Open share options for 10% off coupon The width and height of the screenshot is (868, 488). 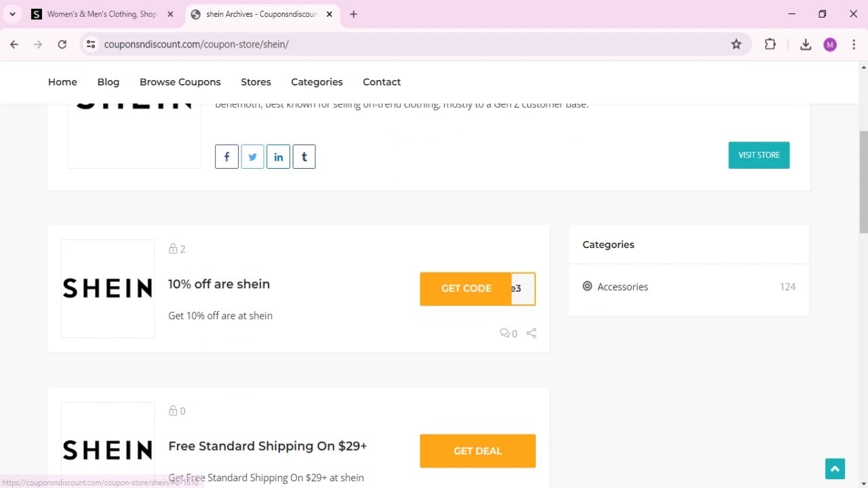tap(532, 333)
